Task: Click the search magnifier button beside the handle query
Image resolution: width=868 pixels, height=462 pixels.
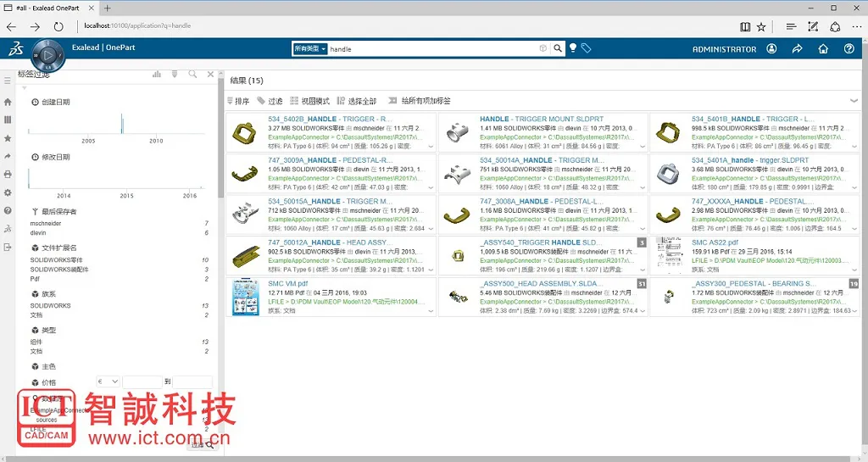Action: click(x=558, y=49)
